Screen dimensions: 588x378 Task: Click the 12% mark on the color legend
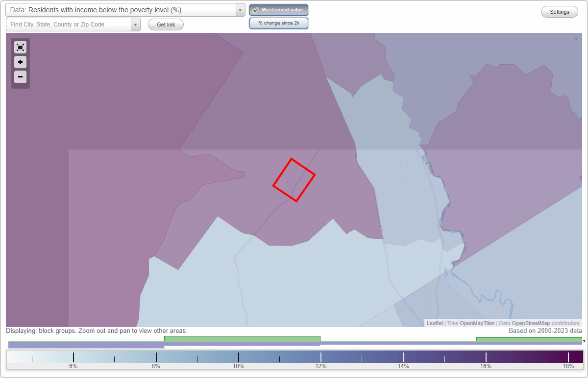pos(321,356)
